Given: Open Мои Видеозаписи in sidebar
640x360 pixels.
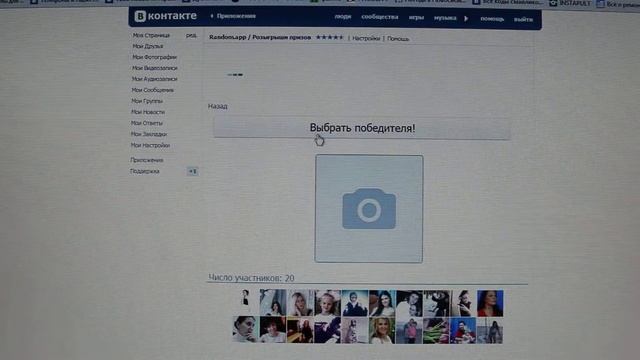Looking at the screenshot, I should coord(154,68).
